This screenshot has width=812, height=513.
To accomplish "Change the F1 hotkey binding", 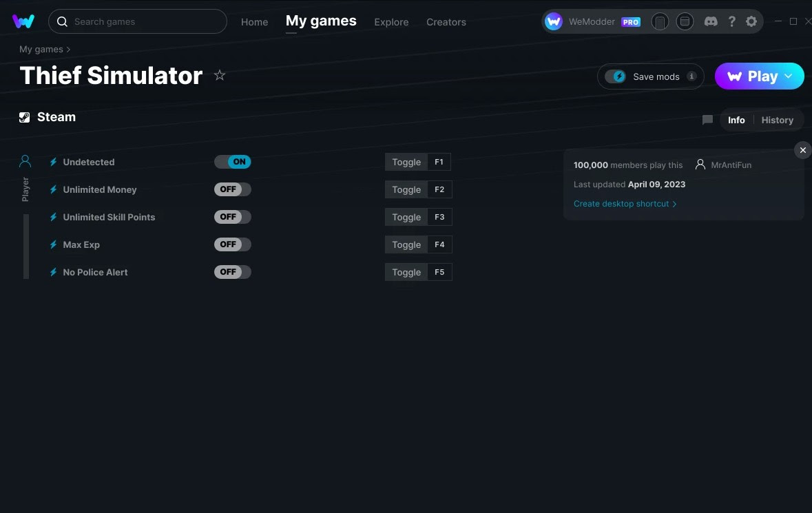I will point(439,162).
